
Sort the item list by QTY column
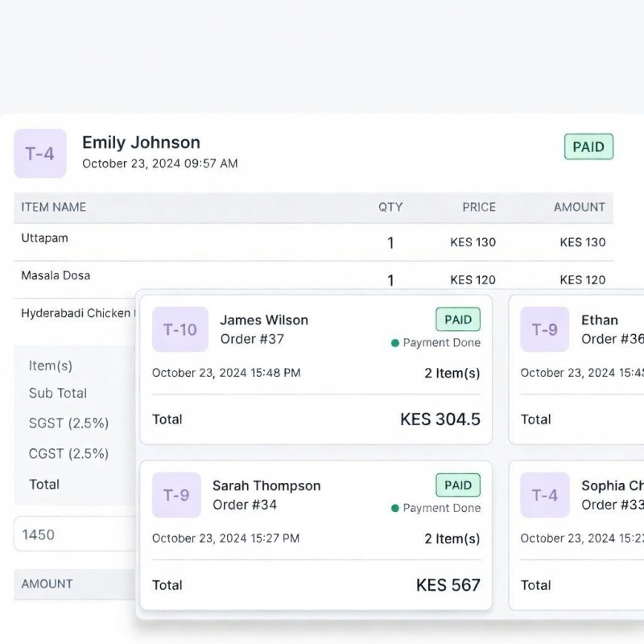pyautogui.click(x=390, y=207)
